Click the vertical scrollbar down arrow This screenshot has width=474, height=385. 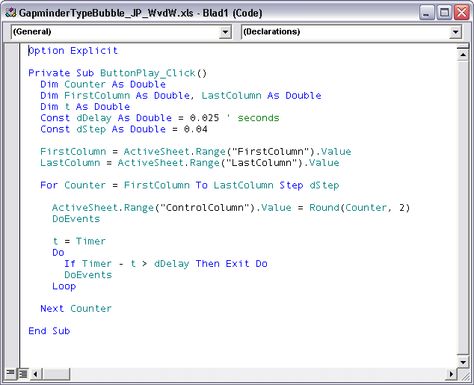(463, 362)
